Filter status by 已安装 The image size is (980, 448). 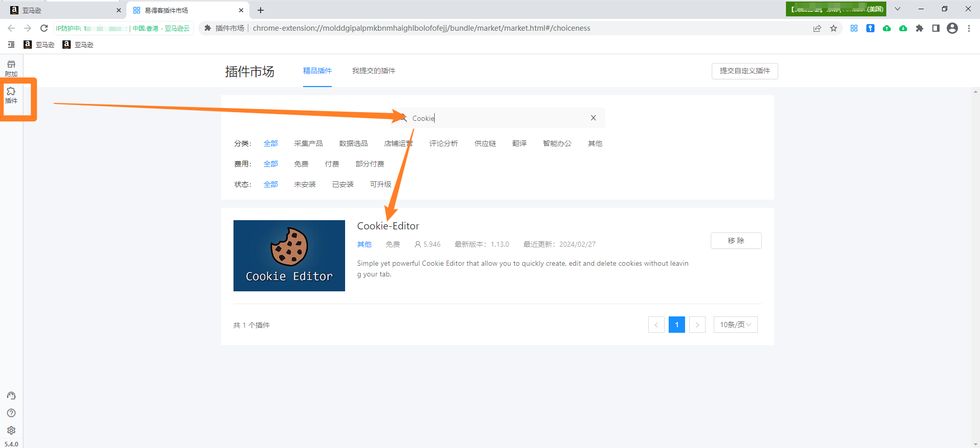click(343, 184)
